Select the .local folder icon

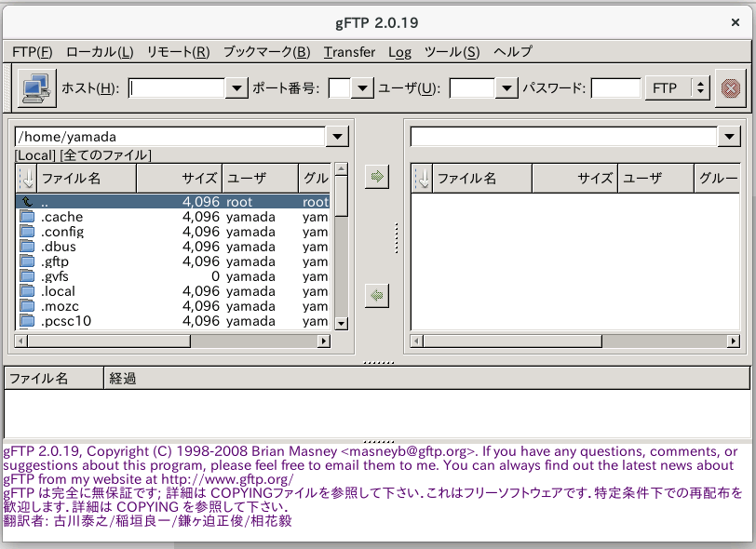(27, 291)
